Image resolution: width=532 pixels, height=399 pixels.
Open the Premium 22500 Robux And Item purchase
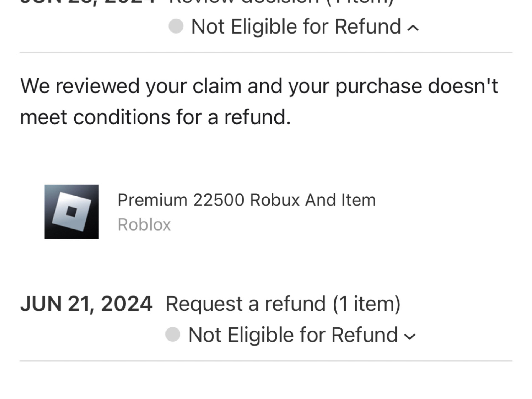(246, 200)
